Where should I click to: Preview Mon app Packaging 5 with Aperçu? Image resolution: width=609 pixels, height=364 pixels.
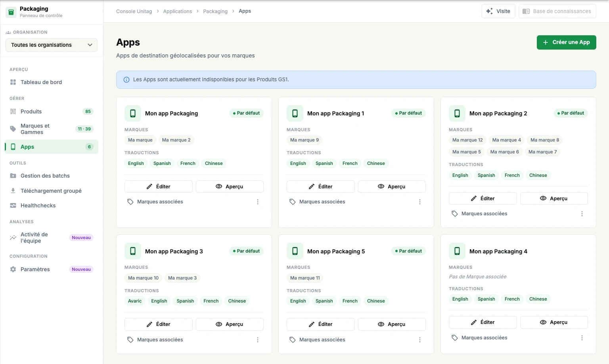pyautogui.click(x=392, y=324)
